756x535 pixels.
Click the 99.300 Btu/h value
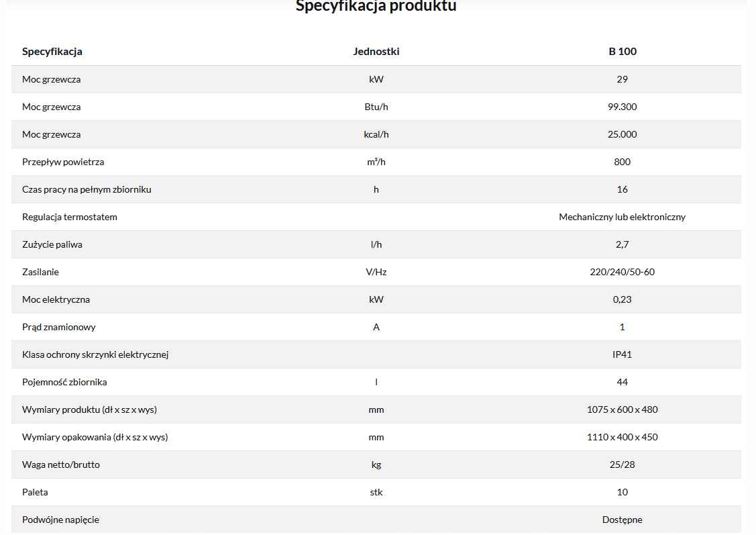[x=622, y=107]
